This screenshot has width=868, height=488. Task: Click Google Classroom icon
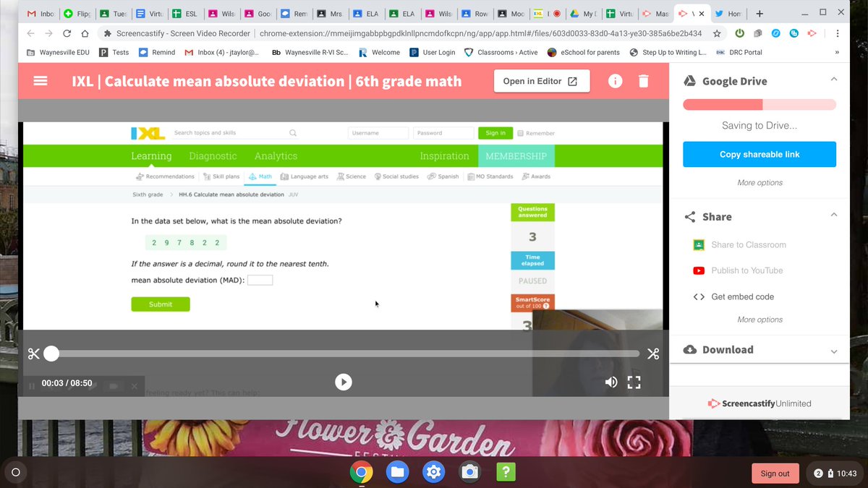699,244
